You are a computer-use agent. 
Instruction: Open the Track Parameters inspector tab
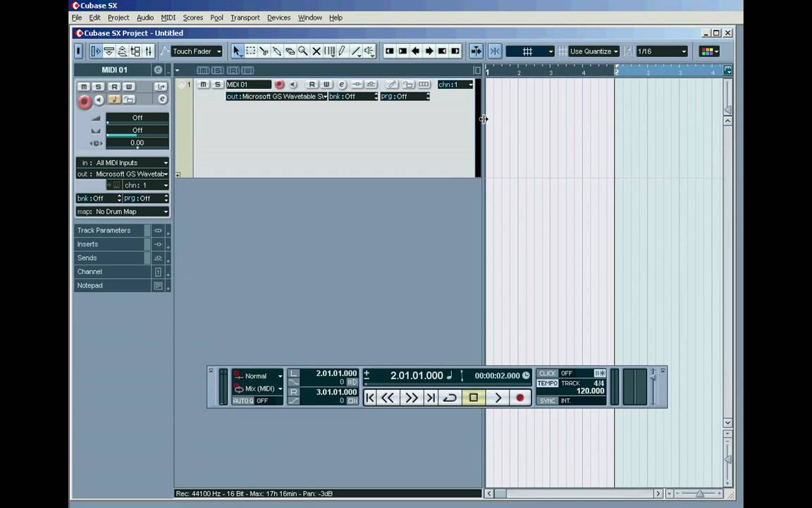[112, 230]
